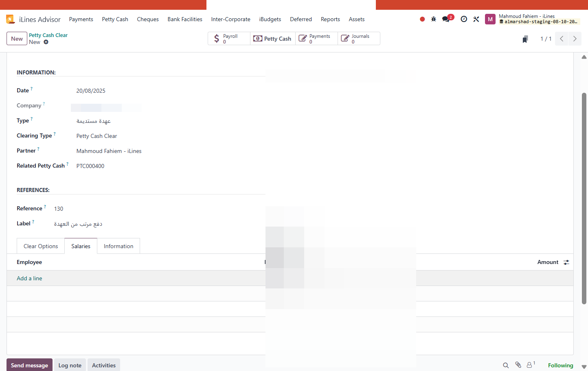Open the debug bug icon menu
This screenshot has height=371, width=588.
coord(434,19)
